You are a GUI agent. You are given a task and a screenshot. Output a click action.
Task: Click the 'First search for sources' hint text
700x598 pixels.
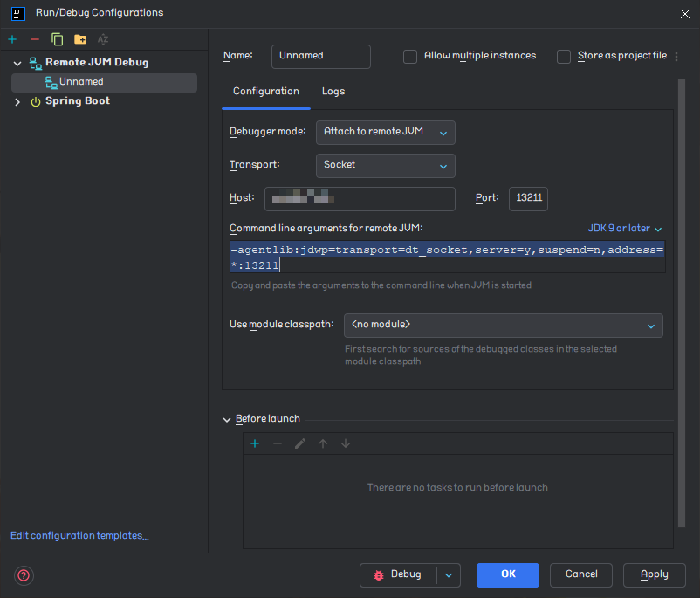(x=481, y=355)
